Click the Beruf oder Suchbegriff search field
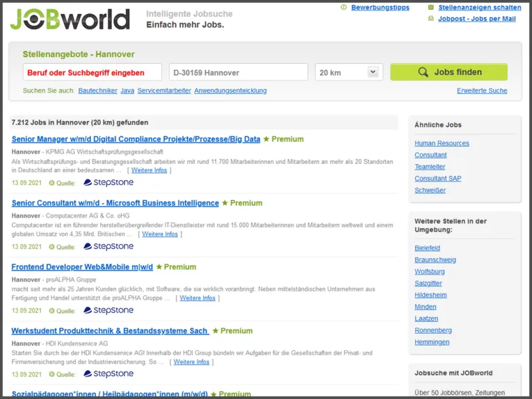Screen dimensions: 532x399 point(92,72)
